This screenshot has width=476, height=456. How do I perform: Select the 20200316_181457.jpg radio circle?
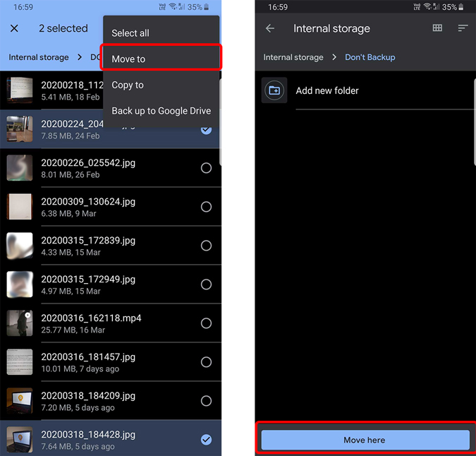(x=206, y=362)
